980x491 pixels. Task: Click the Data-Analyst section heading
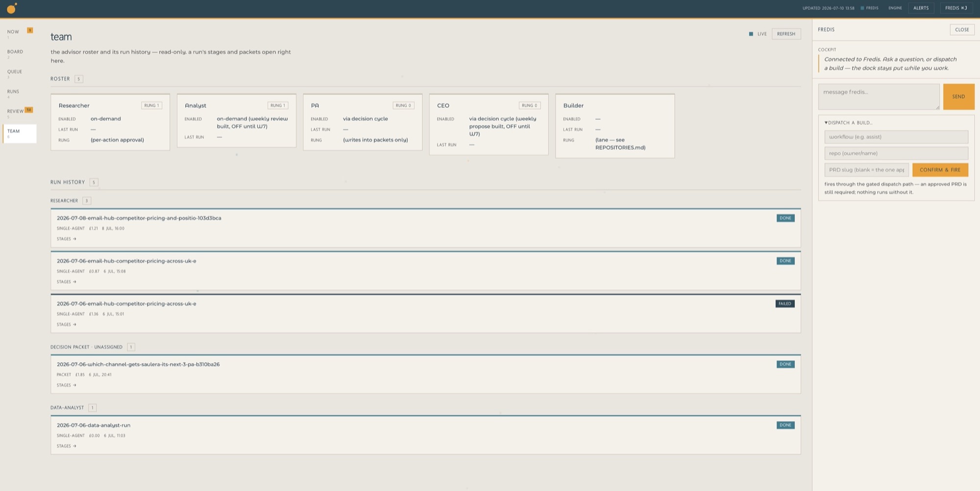pos(67,408)
